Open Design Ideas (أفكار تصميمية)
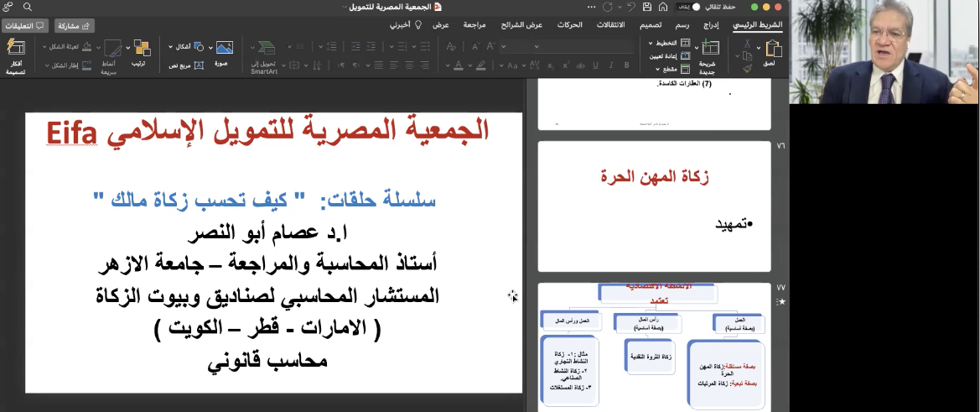 (x=15, y=55)
